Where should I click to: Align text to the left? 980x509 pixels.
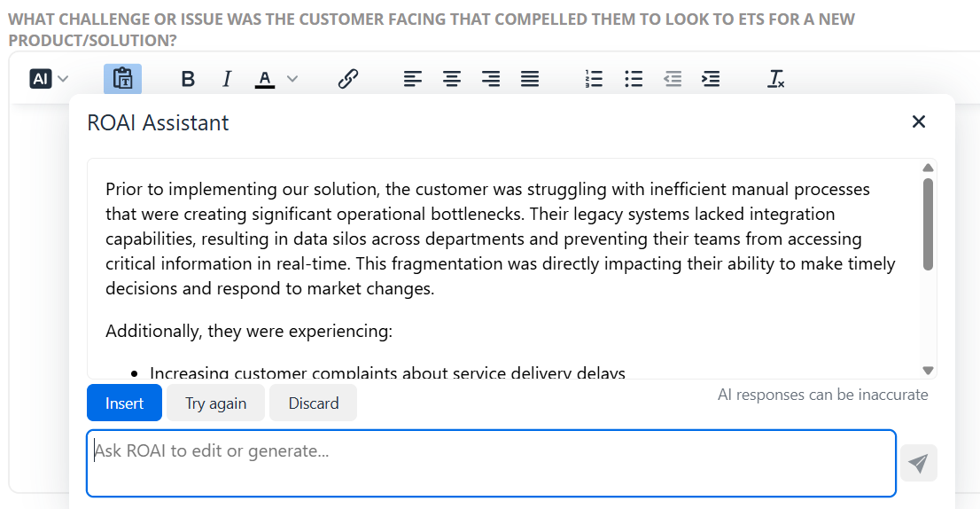tap(413, 79)
